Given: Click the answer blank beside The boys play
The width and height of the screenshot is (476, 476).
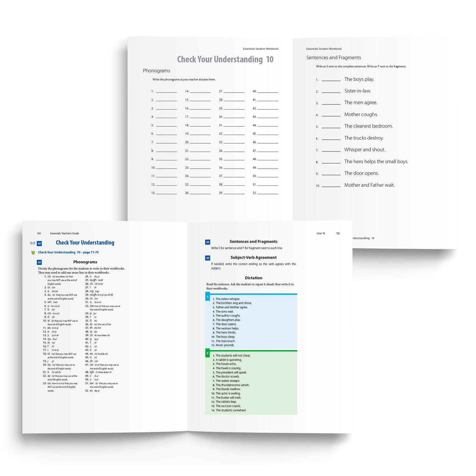Looking at the screenshot, I should pos(331,80).
